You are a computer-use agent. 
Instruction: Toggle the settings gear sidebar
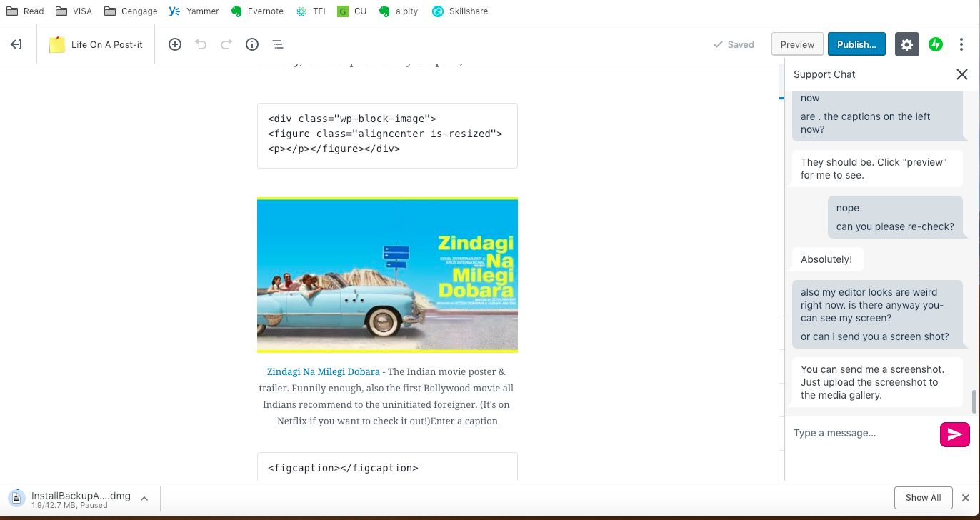pyautogui.click(x=906, y=44)
